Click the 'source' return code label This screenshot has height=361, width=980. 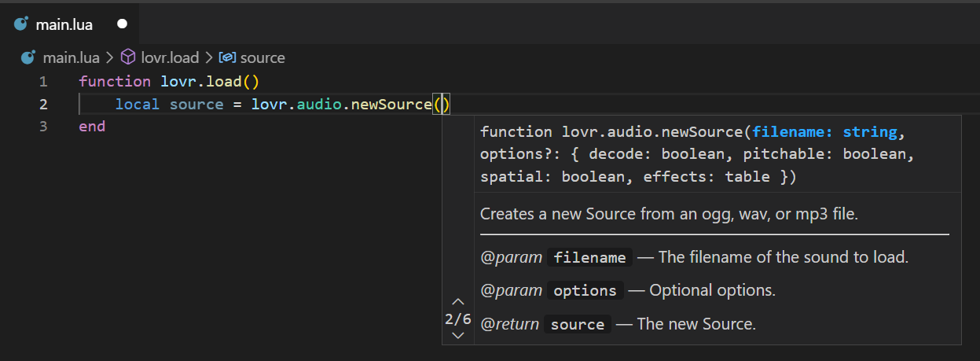(x=578, y=324)
